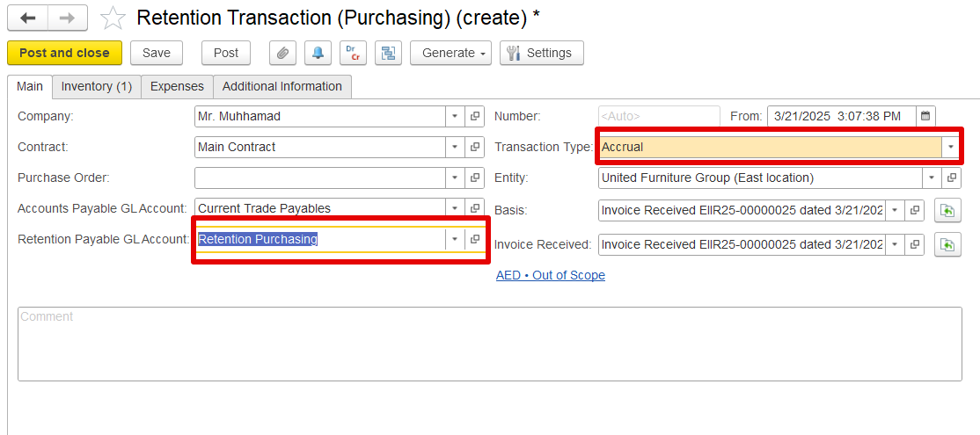Click into the Comment text box
The image size is (980, 435).
tap(489, 344)
